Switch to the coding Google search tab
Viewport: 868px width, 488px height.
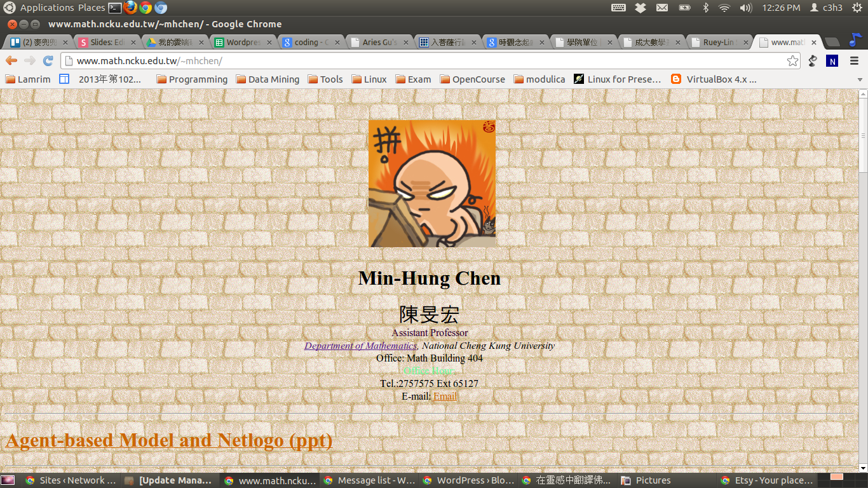pos(312,43)
